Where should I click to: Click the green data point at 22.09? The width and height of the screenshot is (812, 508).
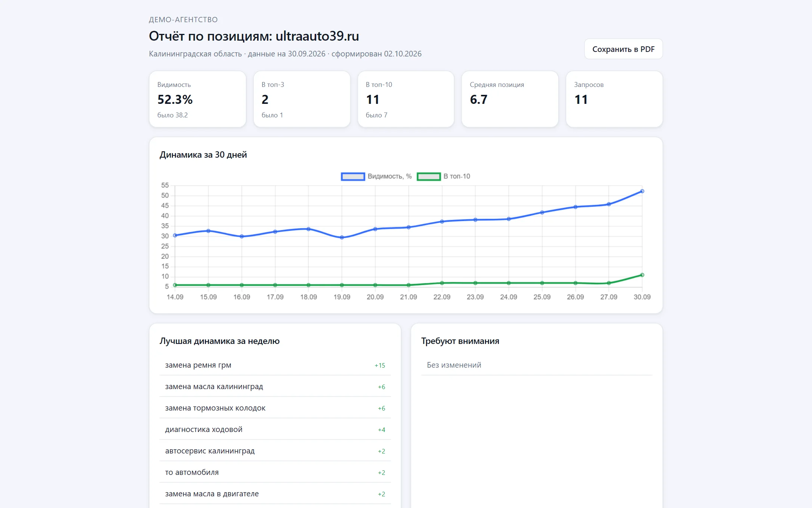tap(442, 283)
